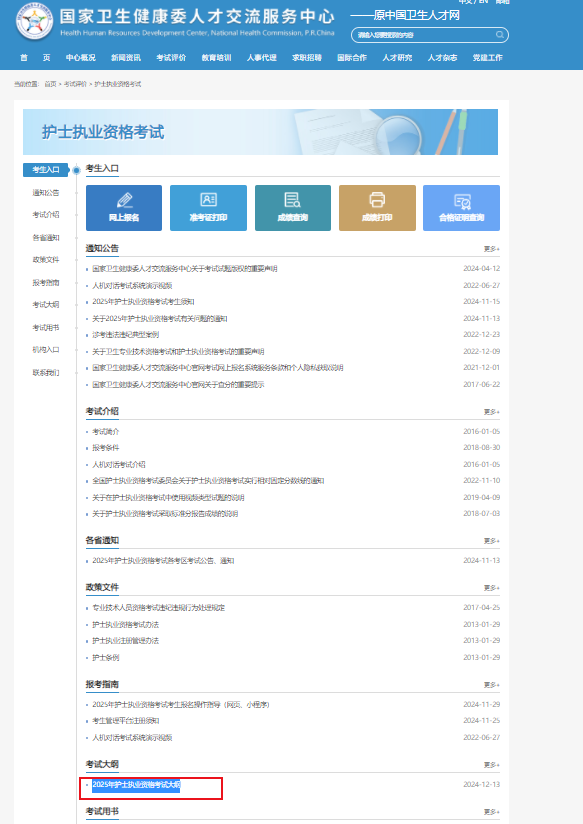Open 新闻资讯 in the top navigation
Screen dimensions: 583x824
(126, 58)
